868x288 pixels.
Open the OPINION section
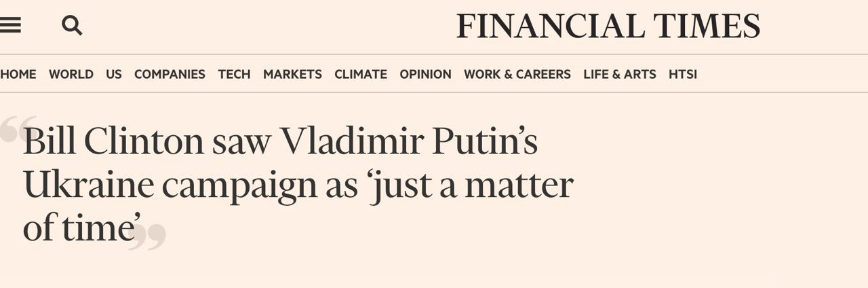[425, 74]
